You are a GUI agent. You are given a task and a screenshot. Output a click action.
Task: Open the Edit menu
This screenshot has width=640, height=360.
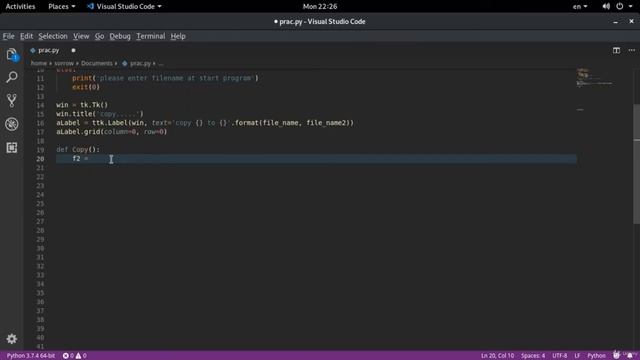tap(27, 36)
